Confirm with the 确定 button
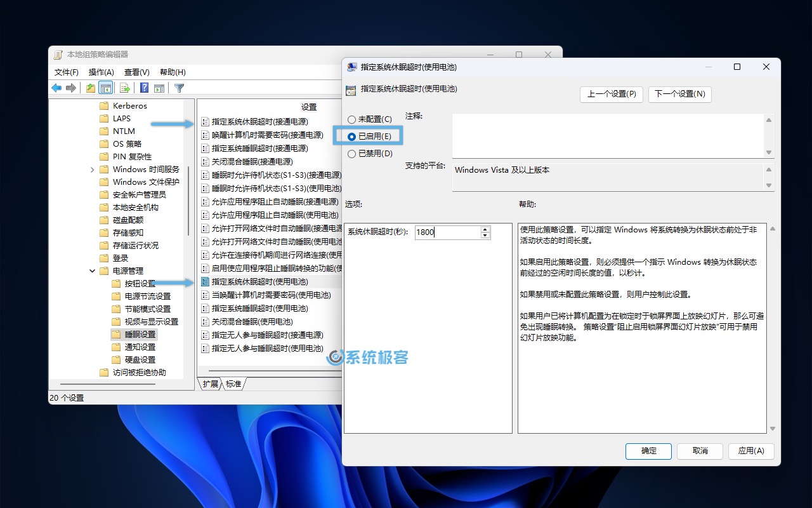Viewport: 812px width, 508px height. click(649, 451)
